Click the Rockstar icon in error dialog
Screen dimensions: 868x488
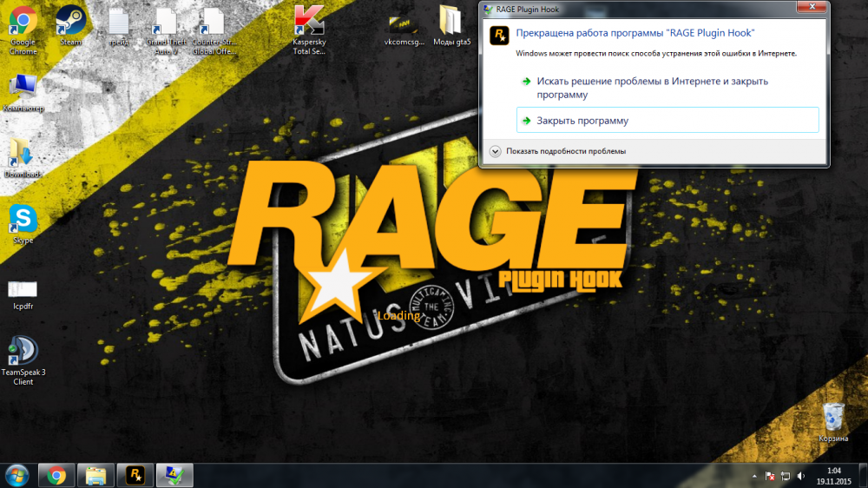(499, 36)
